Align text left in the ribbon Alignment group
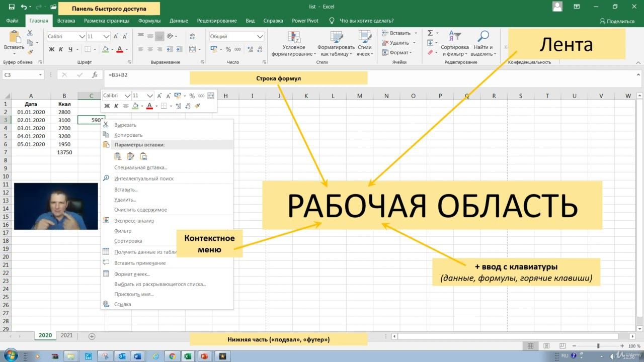This screenshot has height=362, width=644. point(140,49)
